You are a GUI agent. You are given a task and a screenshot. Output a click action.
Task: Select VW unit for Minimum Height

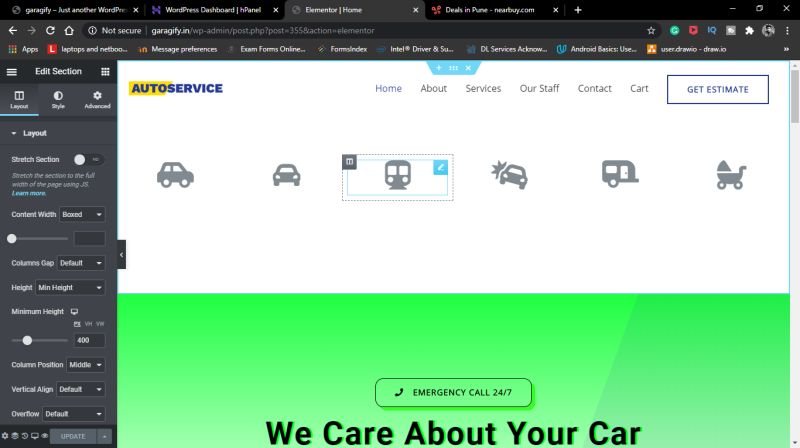click(100, 324)
